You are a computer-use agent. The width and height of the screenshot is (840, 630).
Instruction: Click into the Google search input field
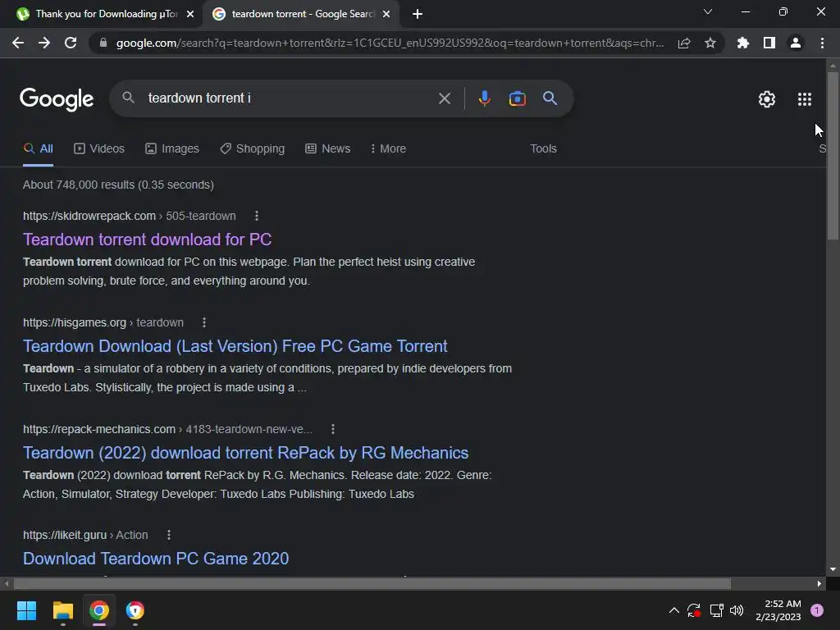pos(290,98)
